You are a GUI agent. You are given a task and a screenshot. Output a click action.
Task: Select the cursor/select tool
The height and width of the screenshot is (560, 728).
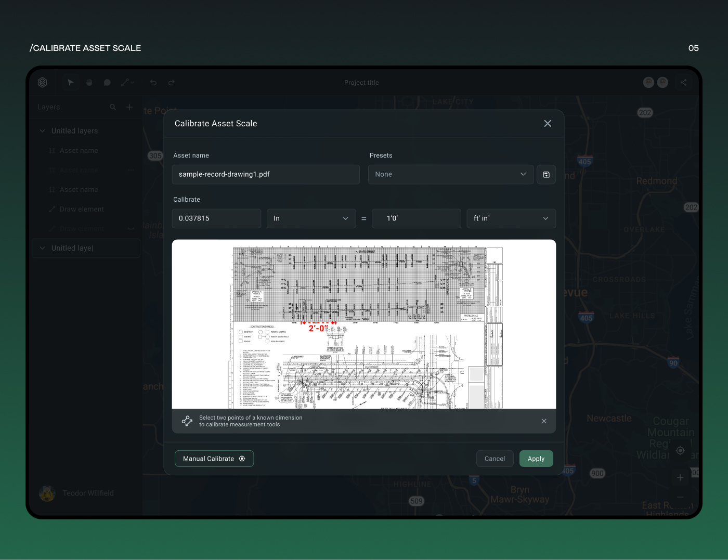point(71,82)
